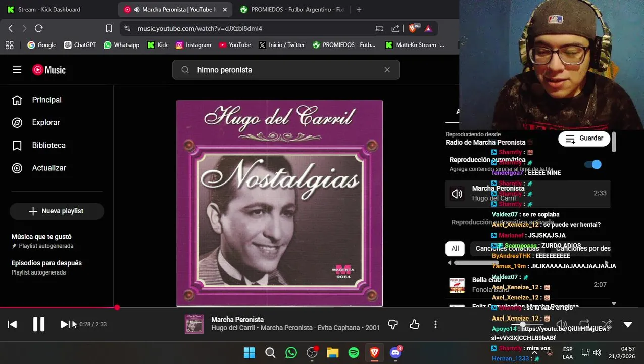
Task: Open the Música que te gustó playlist
Action: tap(57, 241)
